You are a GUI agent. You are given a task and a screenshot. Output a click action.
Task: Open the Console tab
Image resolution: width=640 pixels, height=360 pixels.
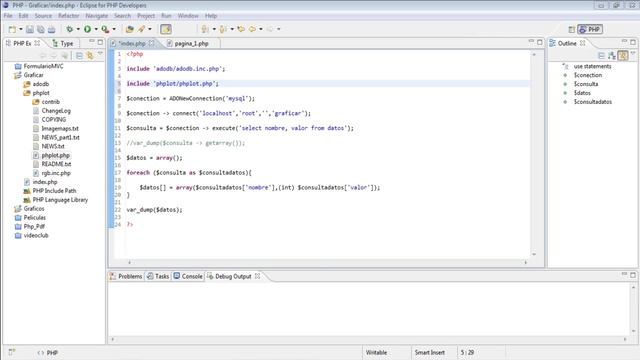point(188,276)
